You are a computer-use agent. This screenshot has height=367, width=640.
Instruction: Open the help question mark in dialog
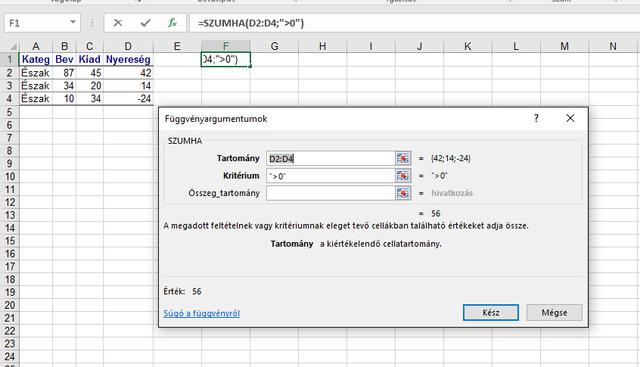(x=536, y=118)
